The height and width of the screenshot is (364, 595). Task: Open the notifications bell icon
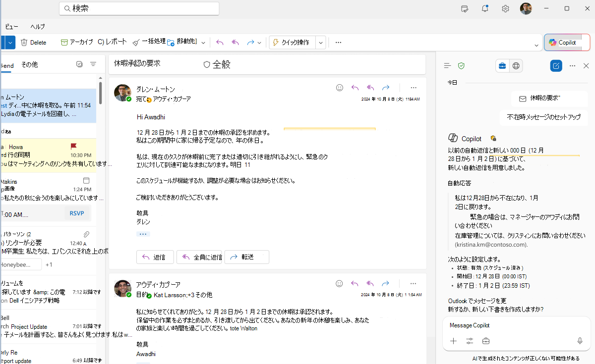tap(485, 8)
